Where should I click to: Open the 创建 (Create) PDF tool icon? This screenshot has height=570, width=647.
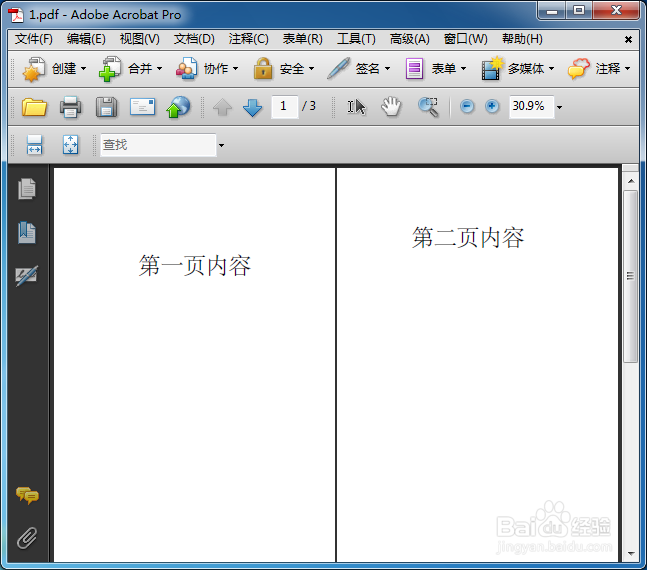coord(33,69)
